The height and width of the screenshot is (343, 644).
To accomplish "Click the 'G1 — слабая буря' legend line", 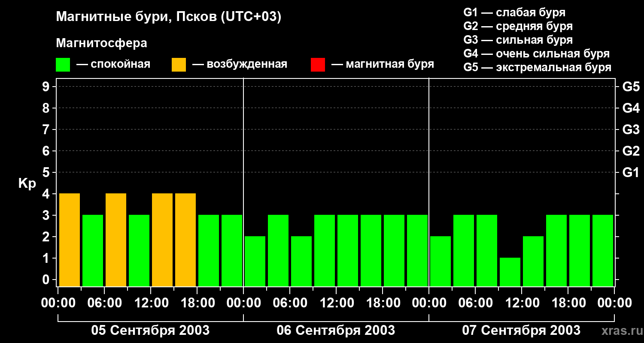I will 514,12.
